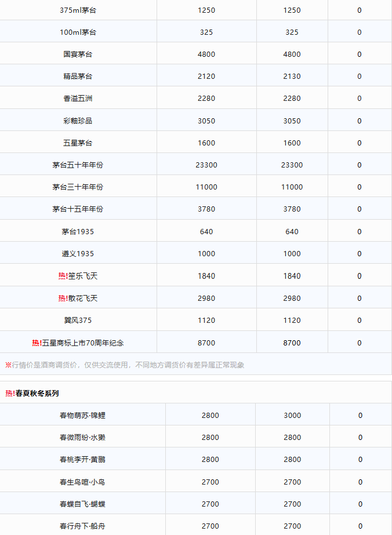Open the 茅台1935 entry
This screenshot has height=535, width=392.
click(x=78, y=232)
